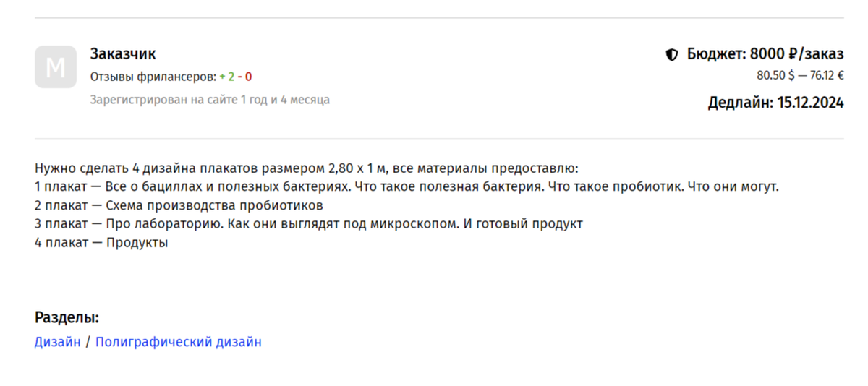Click the Дедлайн: 15.12.2024 text
Image resolution: width=868 pixels, height=386 pixels.
pos(775,103)
